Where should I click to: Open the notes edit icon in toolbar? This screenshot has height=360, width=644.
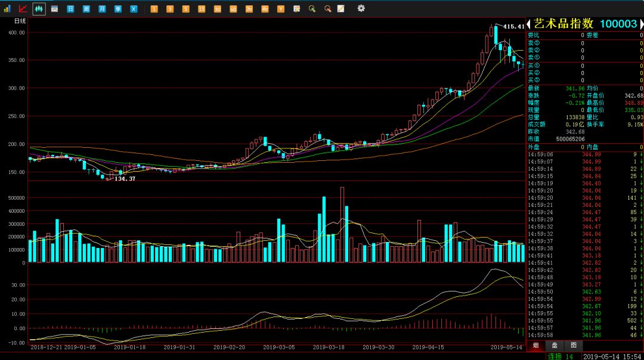click(296, 8)
